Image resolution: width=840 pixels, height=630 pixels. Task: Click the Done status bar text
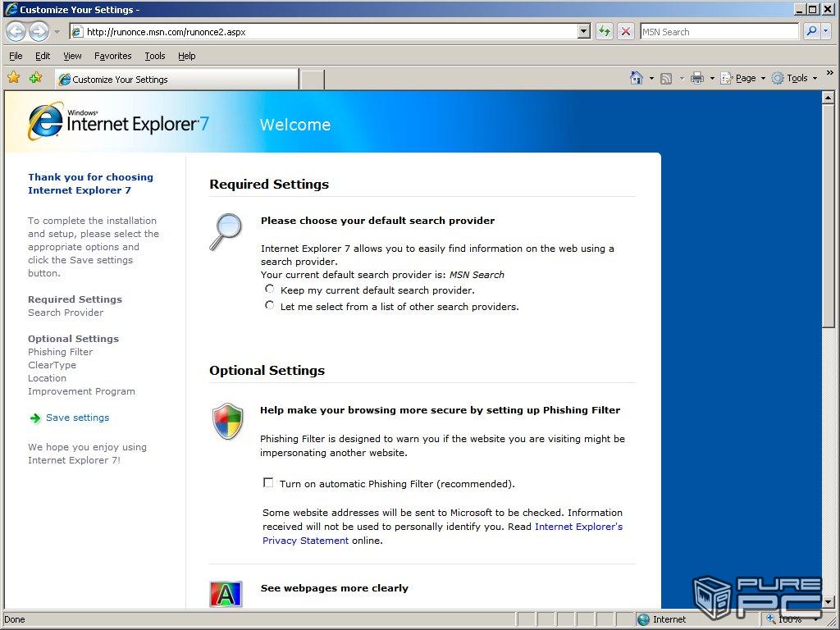click(15, 619)
